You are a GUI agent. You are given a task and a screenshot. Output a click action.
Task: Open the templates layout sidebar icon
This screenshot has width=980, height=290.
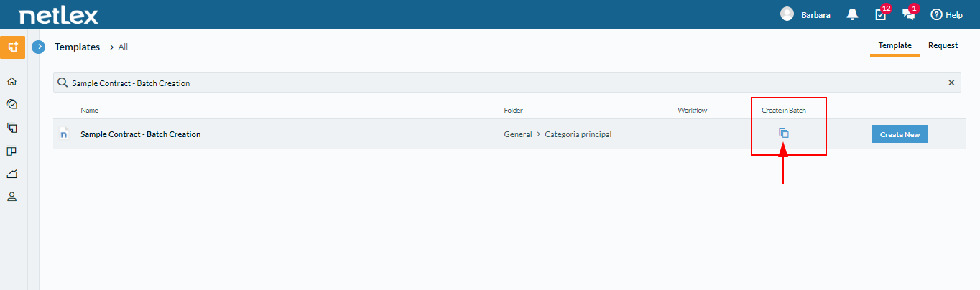(11, 151)
